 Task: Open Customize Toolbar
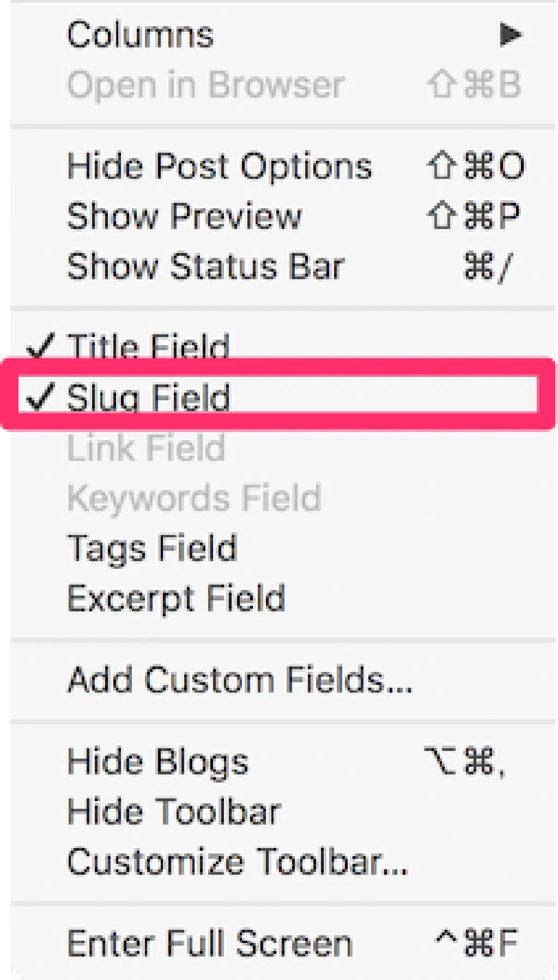pyautogui.click(x=238, y=862)
